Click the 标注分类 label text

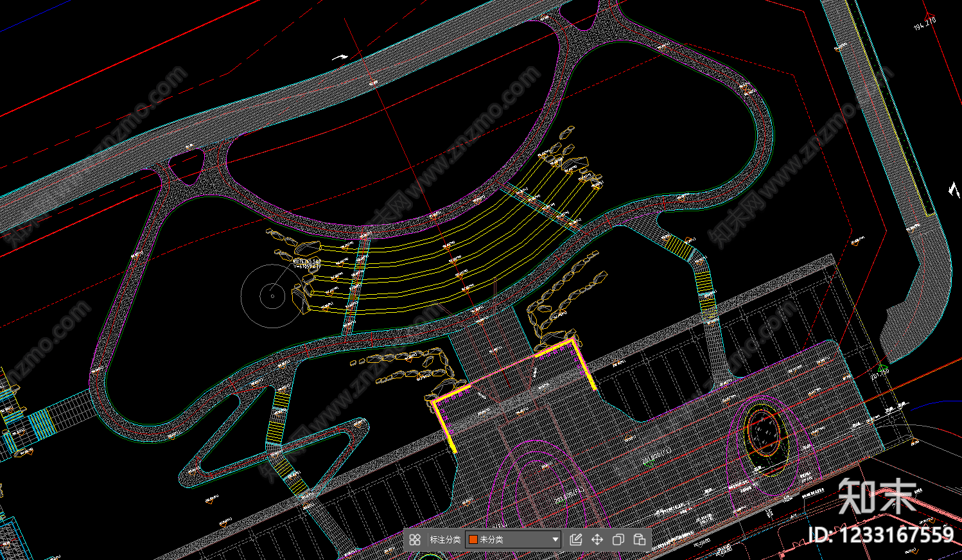(x=445, y=539)
